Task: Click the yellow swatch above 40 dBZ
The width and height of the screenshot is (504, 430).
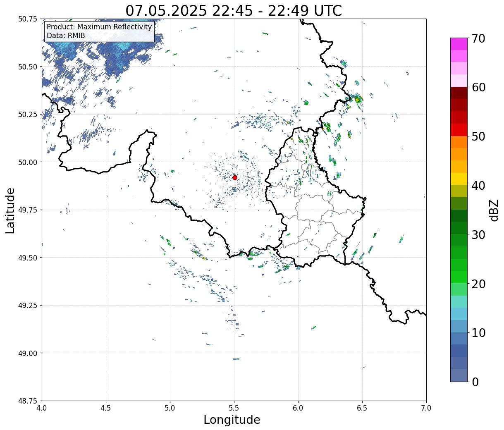Action: pos(459,179)
